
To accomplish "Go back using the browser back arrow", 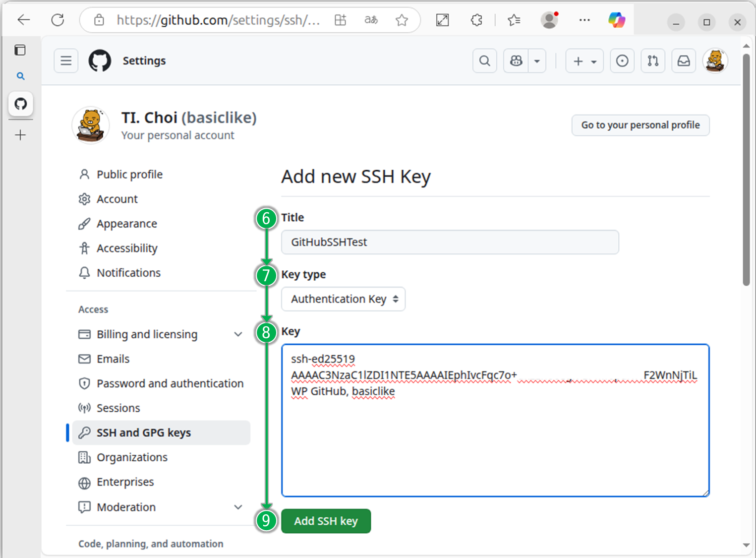I will click(x=23, y=20).
